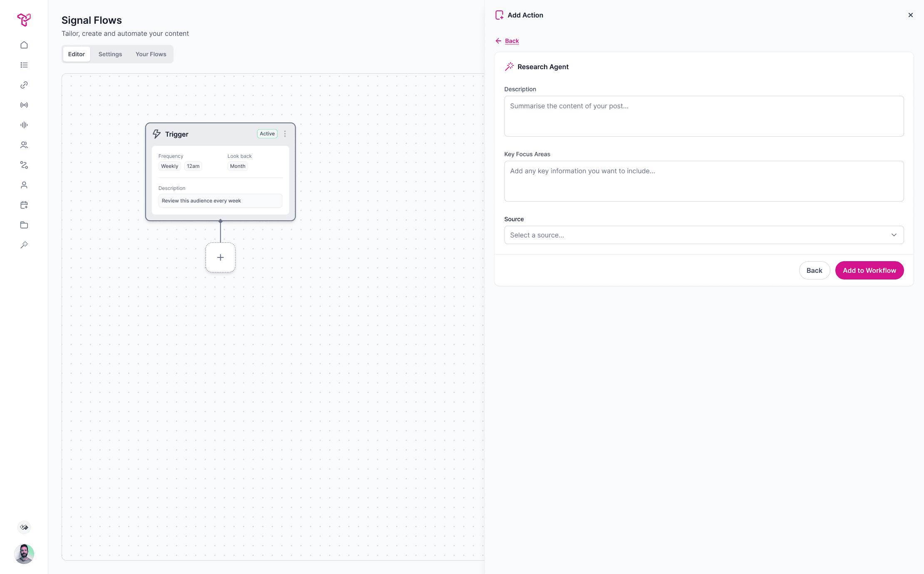Open the Trigger node three-dot menu

[285, 134]
